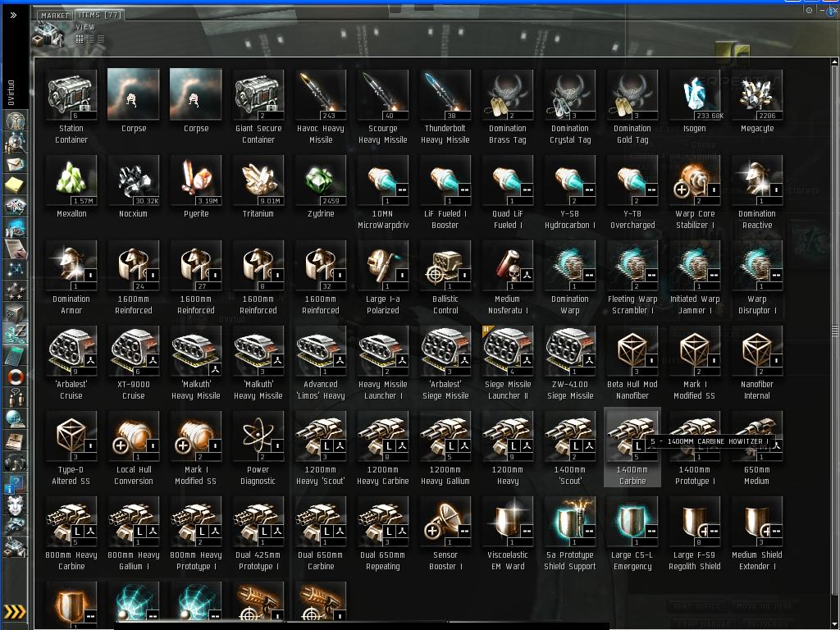
Task: Select the 1200mm Heavy 'Scout' artillery
Action: (321, 449)
